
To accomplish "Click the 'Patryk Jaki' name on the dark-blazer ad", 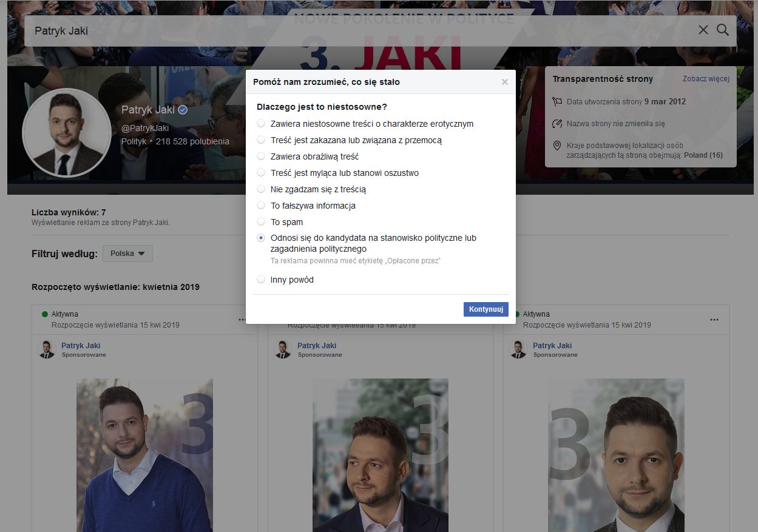I will click(x=317, y=346).
